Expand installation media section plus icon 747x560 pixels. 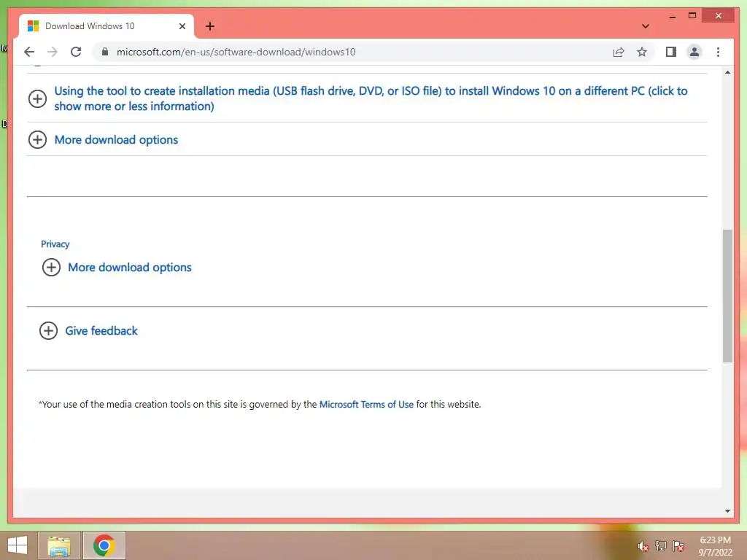pyautogui.click(x=37, y=98)
